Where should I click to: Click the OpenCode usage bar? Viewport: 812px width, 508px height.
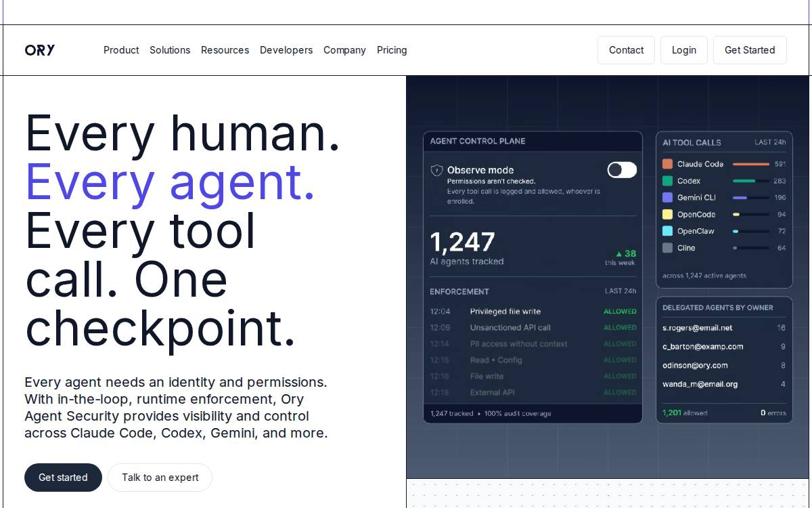(x=751, y=214)
